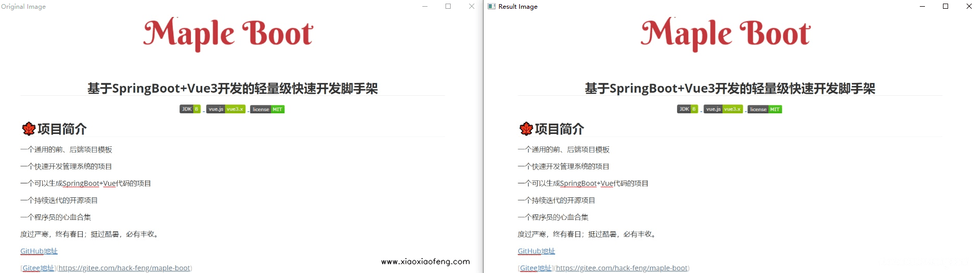Screen dimensions: 980x273
Task: Click 一个通用的前、后端项目模板 in Result Image
Action: tap(564, 149)
